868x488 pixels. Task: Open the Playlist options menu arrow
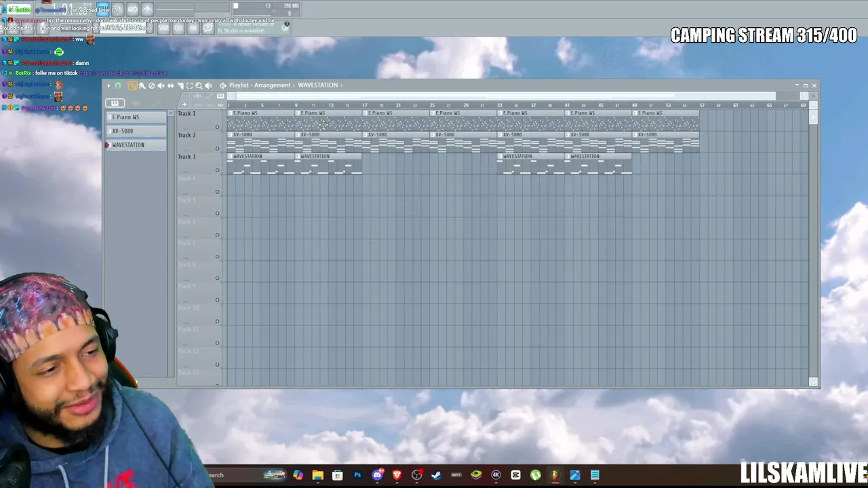108,85
